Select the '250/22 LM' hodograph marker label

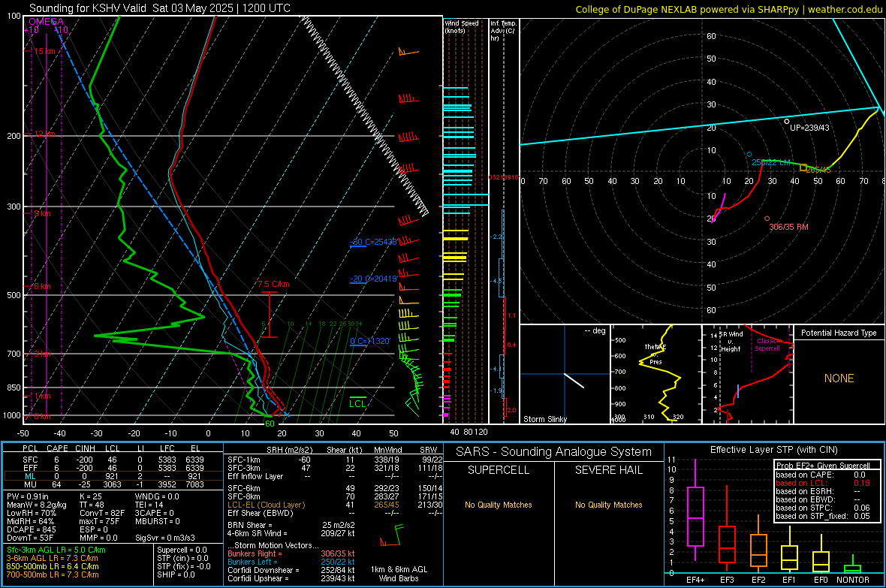pos(770,162)
